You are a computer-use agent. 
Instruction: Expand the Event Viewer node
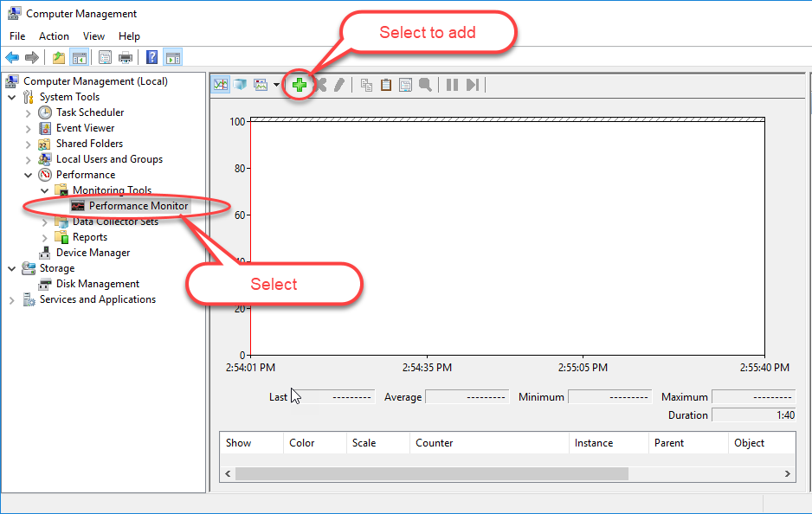click(29, 128)
